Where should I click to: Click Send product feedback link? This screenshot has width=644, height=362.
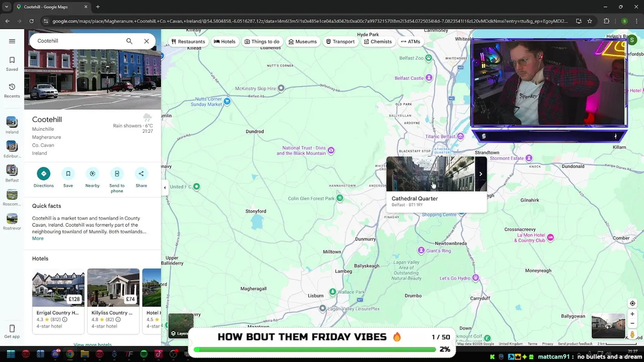(575, 344)
